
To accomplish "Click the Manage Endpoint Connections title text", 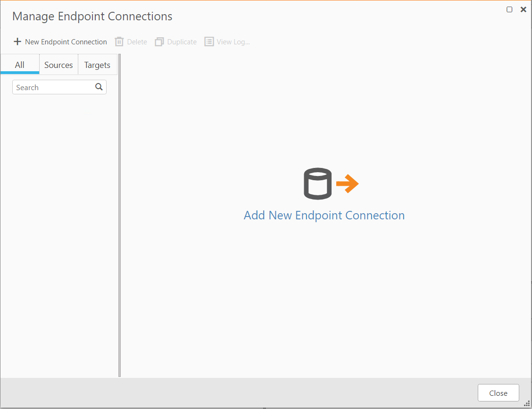I will pyautogui.click(x=92, y=16).
